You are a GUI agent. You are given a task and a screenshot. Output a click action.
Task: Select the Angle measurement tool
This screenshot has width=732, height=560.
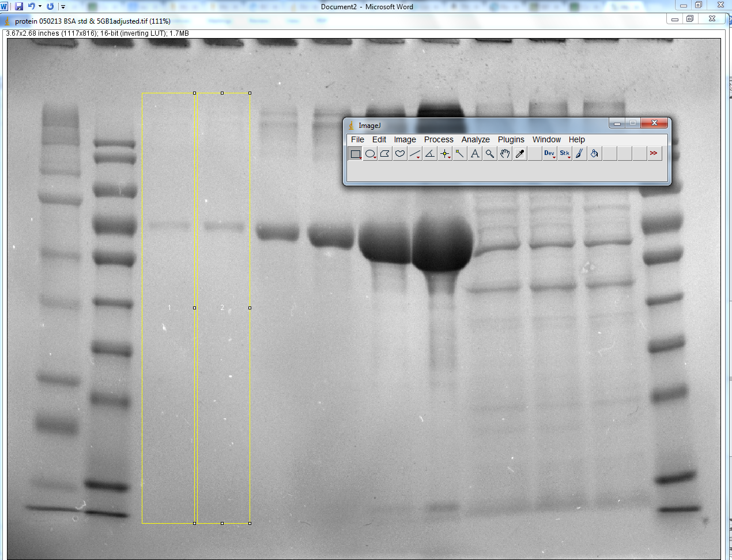430,154
